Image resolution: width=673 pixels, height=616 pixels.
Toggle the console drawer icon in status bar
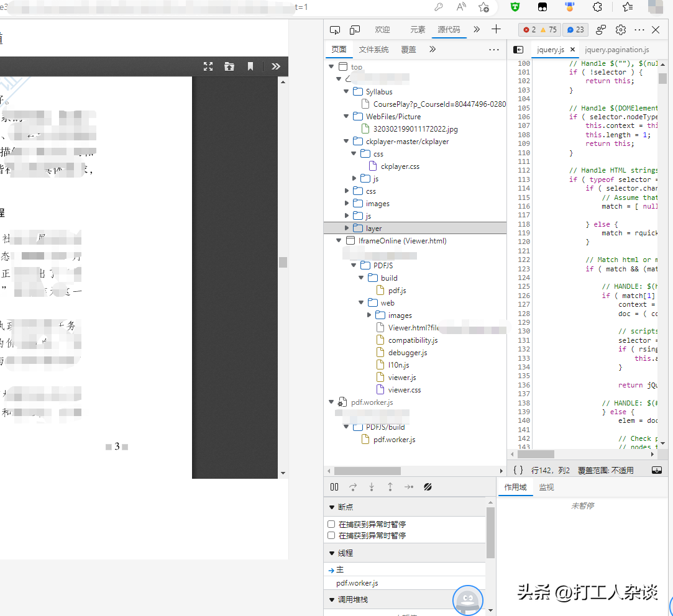click(657, 470)
